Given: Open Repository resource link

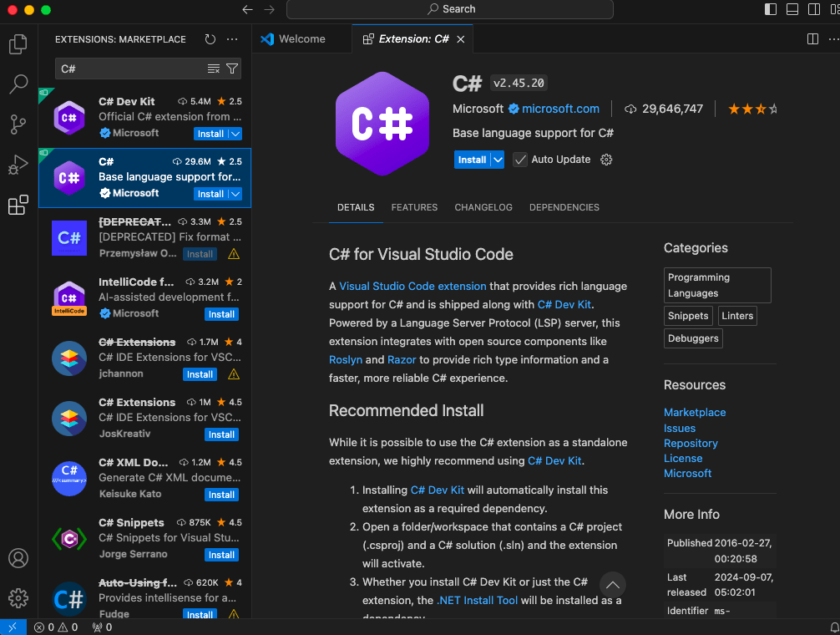Looking at the screenshot, I should [691, 443].
